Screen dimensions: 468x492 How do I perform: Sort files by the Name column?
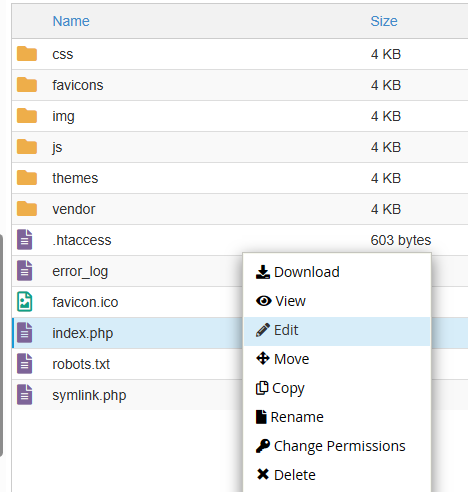(71, 21)
